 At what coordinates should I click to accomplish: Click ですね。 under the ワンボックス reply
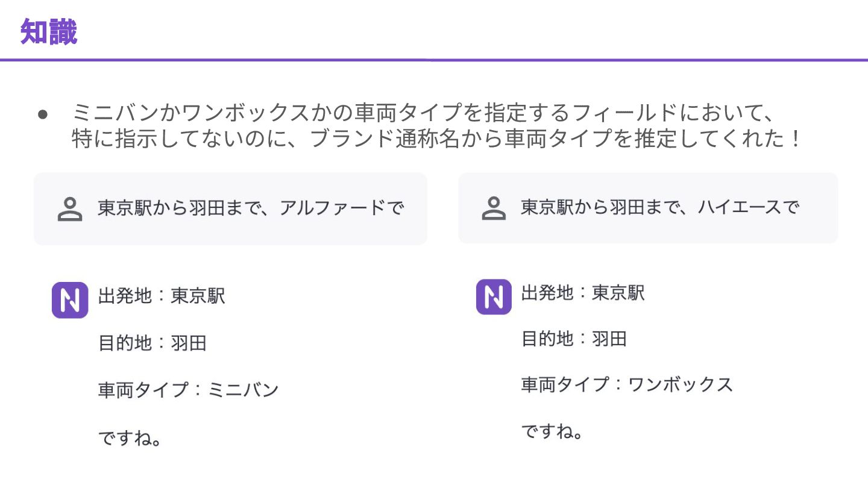pos(552,431)
